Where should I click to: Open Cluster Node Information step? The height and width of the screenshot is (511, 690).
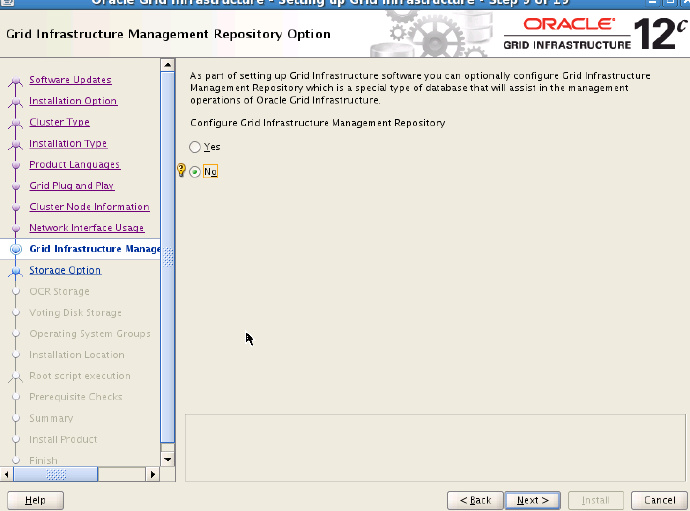[x=89, y=206]
